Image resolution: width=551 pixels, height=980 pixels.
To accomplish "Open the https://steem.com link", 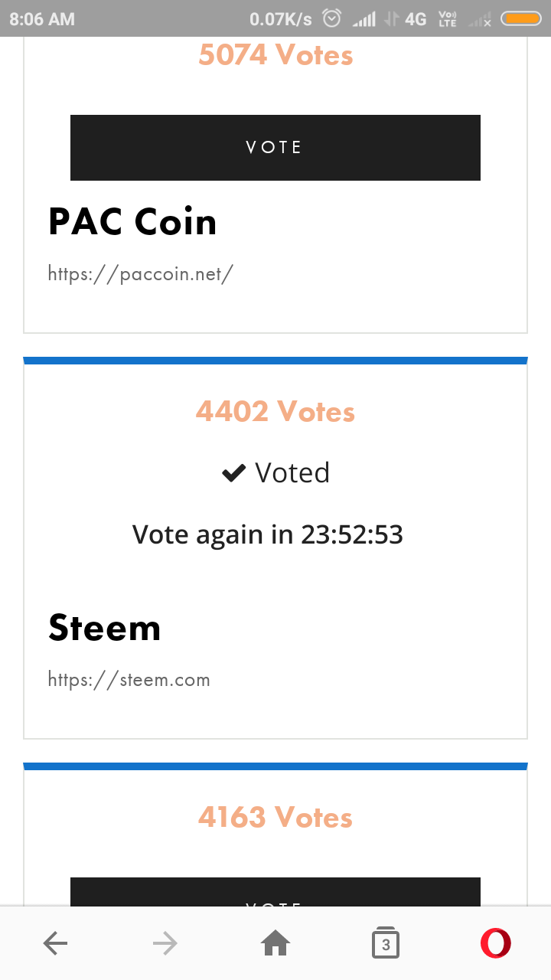I will click(x=129, y=679).
